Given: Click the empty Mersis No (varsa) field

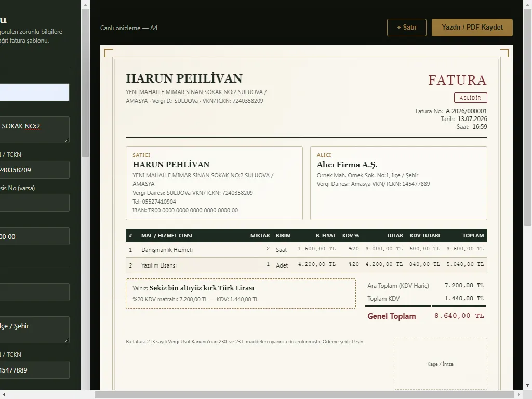Looking at the screenshot, I should point(34,203).
